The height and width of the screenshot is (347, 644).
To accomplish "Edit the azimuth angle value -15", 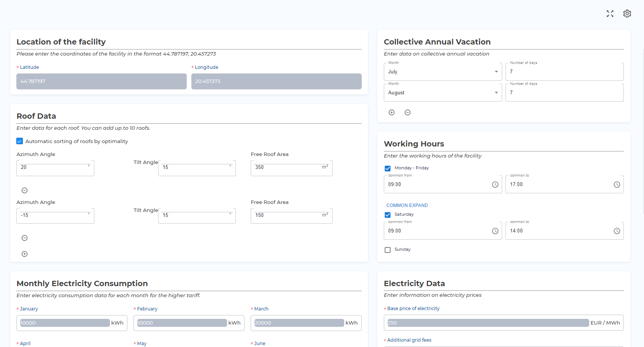I will click(55, 216).
